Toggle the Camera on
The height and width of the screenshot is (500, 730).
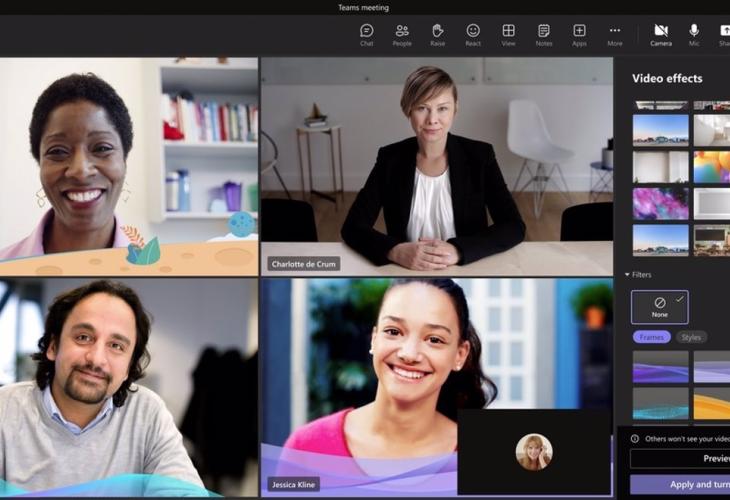coord(661,34)
